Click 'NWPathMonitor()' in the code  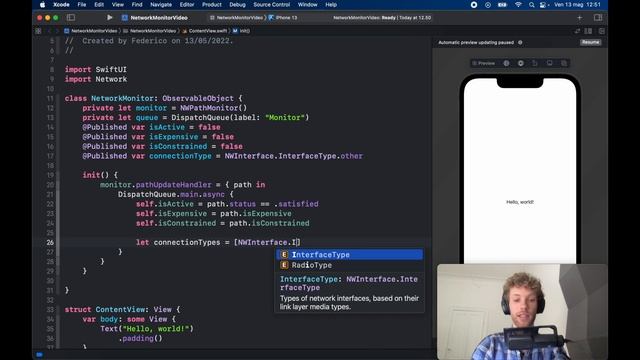(213, 108)
